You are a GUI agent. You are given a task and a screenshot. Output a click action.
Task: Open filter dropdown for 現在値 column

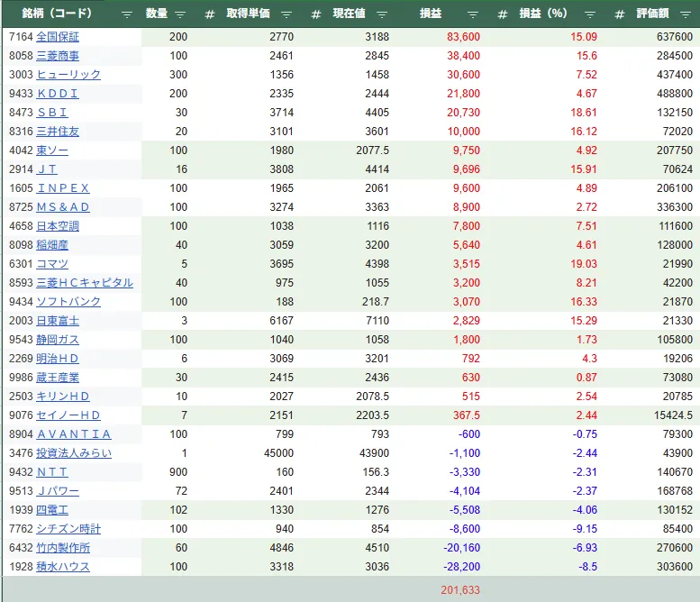[382, 14]
